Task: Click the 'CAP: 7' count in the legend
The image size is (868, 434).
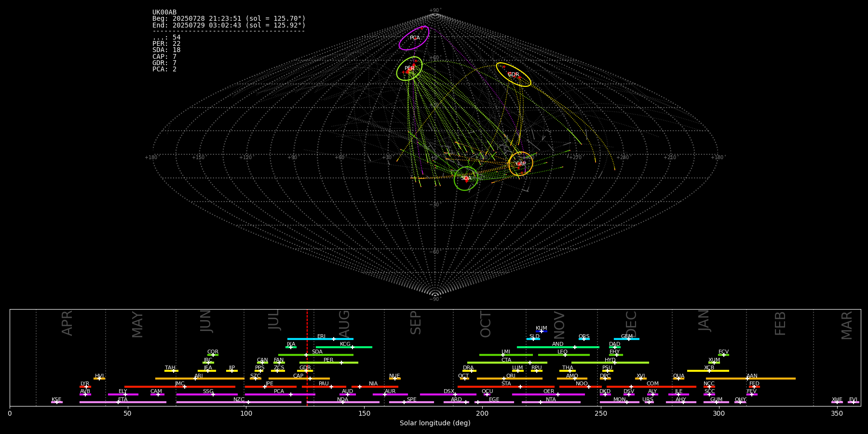Action: coord(164,57)
